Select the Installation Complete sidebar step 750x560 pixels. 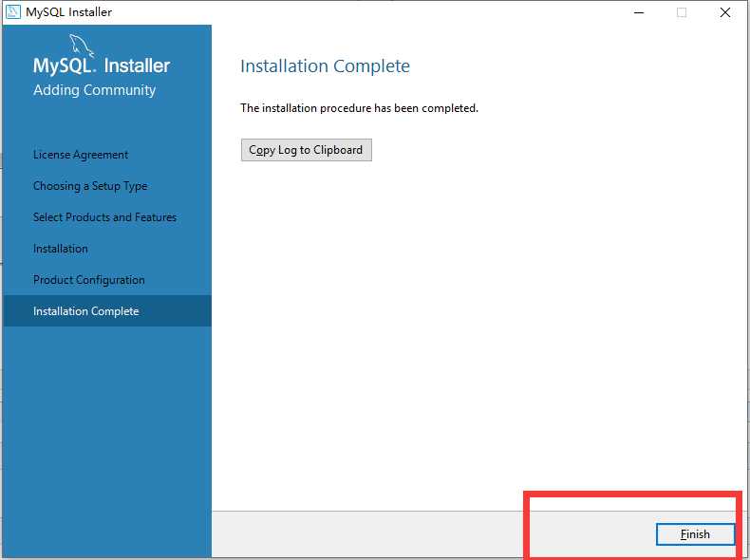pyautogui.click(x=107, y=310)
